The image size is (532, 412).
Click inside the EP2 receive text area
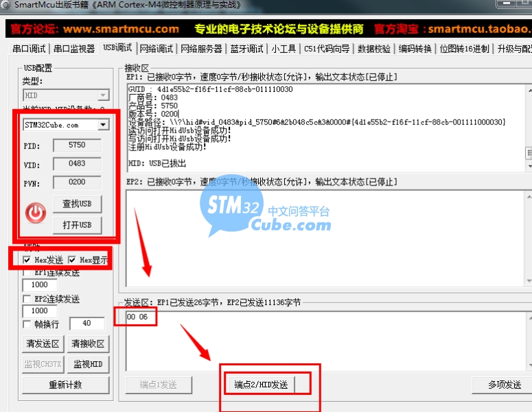point(325,238)
